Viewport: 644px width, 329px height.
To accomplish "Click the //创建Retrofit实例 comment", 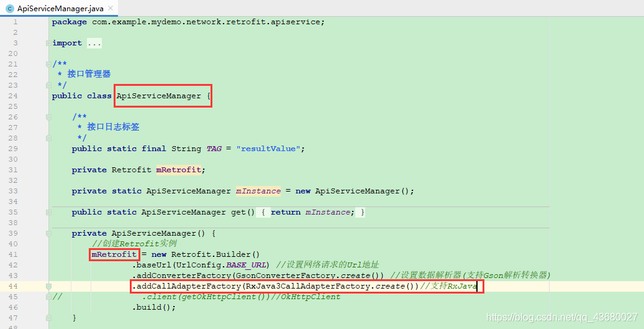I will 134,243.
